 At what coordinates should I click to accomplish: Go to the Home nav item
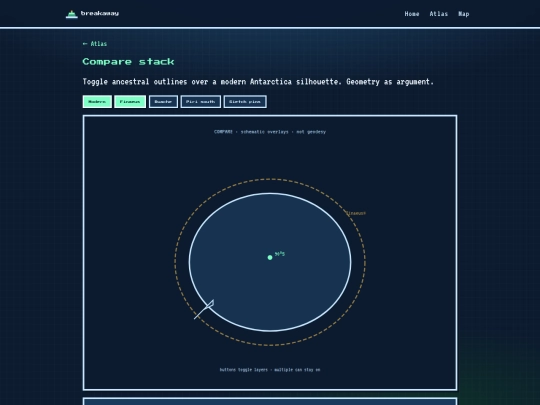click(x=412, y=14)
